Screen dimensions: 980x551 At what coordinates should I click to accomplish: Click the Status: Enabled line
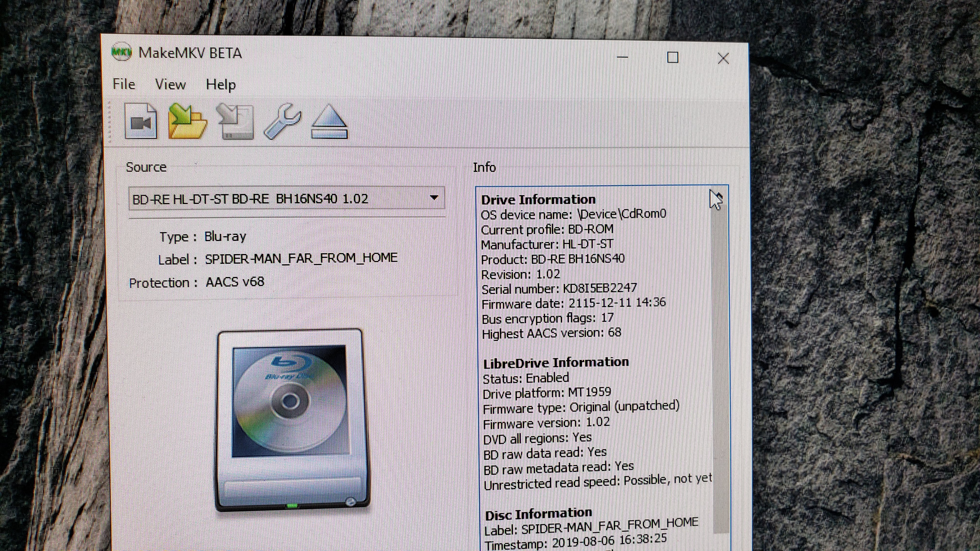(526, 378)
